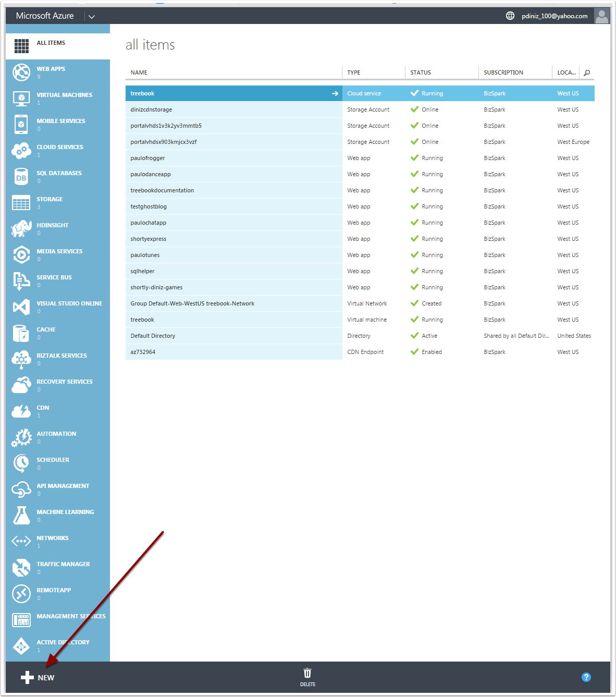Click the Delete trash icon

click(x=307, y=673)
